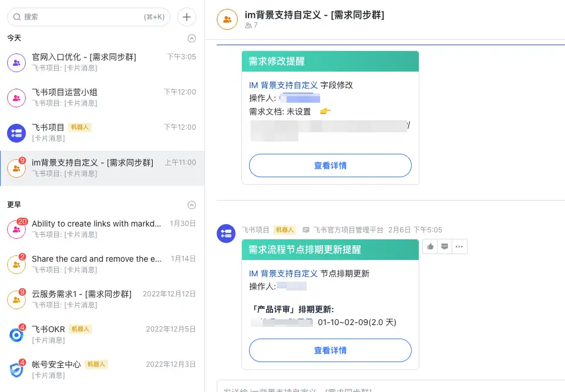565x392 pixels.
Task: Click avatar with 20 unread badge
Action: [x=16, y=229]
